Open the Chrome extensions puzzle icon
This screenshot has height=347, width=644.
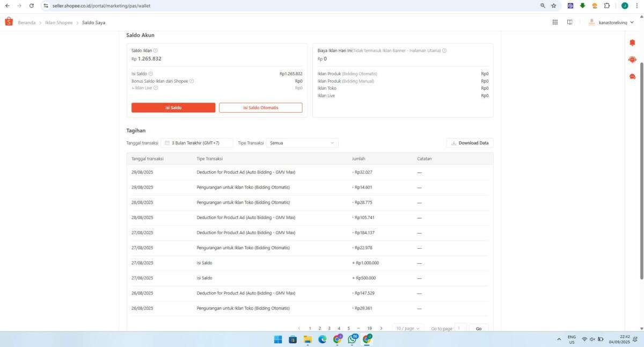point(607,5)
